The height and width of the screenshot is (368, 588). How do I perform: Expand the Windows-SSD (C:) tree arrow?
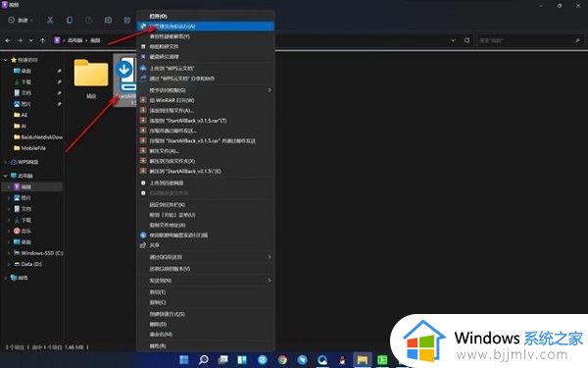click(9, 253)
